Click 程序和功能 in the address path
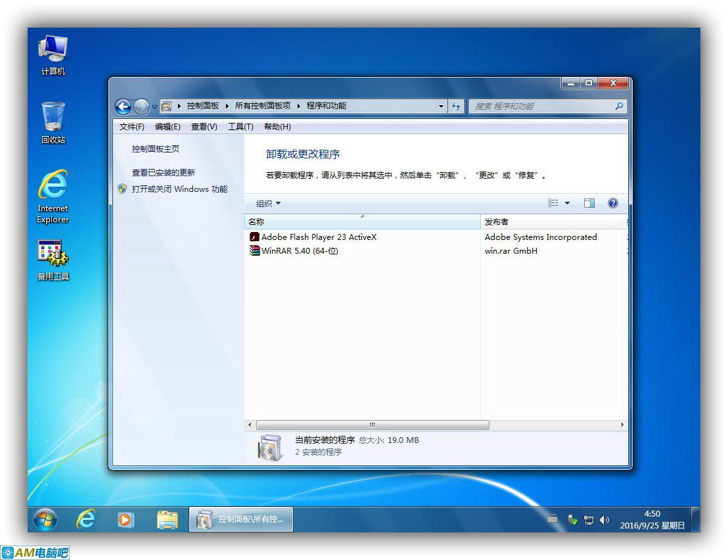 click(327, 106)
